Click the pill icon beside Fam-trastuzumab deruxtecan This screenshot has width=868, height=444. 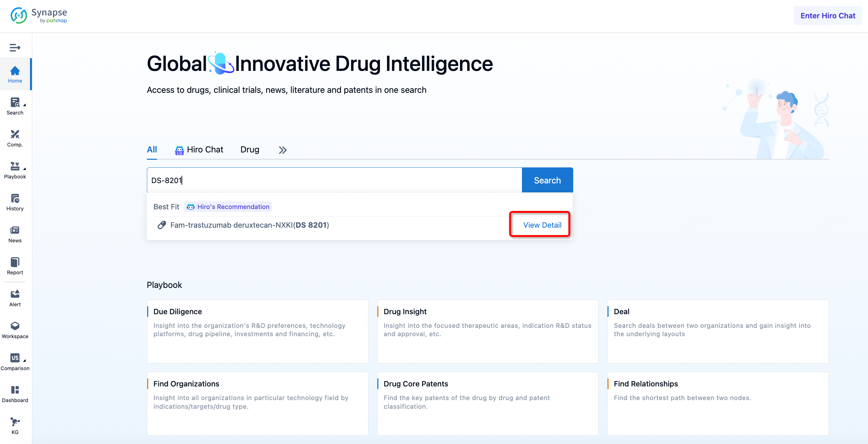(162, 225)
